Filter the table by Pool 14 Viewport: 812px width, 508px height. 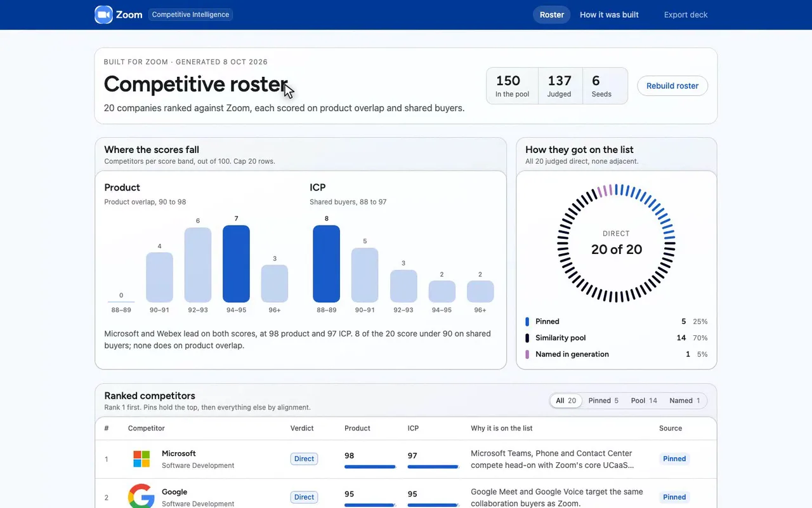pyautogui.click(x=644, y=401)
